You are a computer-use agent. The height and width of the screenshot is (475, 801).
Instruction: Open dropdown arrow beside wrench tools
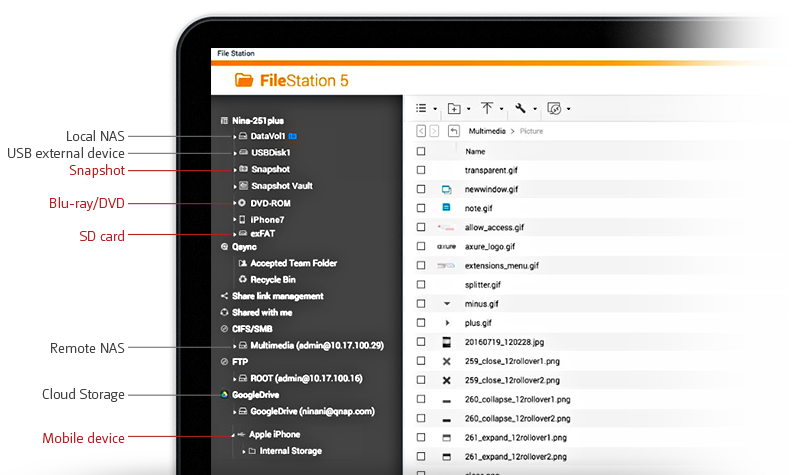535,109
